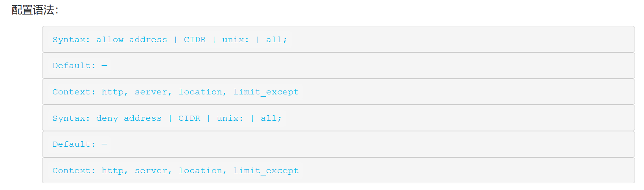Viewport: 644px width, 190px height.
Task: Click "all;" ending the deny syntax line
Action: click(x=271, y=118)
